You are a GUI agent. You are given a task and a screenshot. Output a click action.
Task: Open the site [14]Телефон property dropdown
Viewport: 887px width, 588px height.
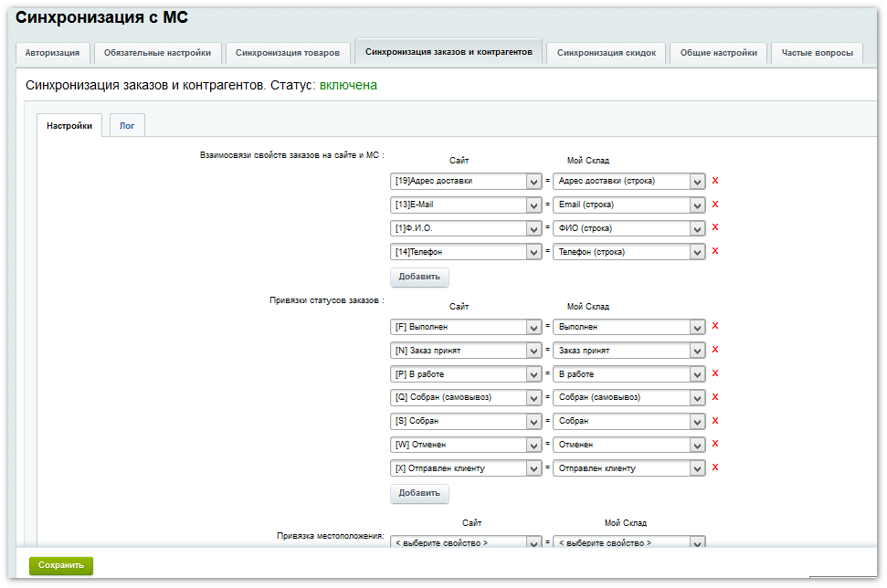tap(466, 251)
